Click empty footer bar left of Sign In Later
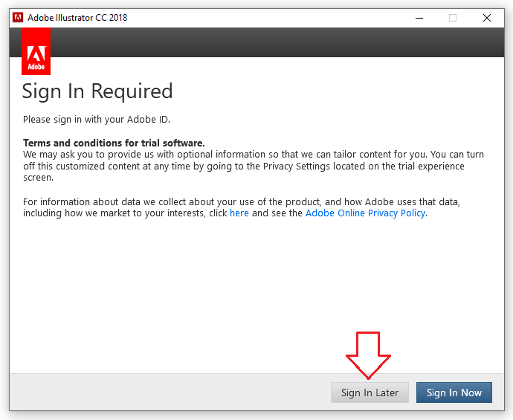Viewport: 513px width, 420px height. (x=164, y=392)
